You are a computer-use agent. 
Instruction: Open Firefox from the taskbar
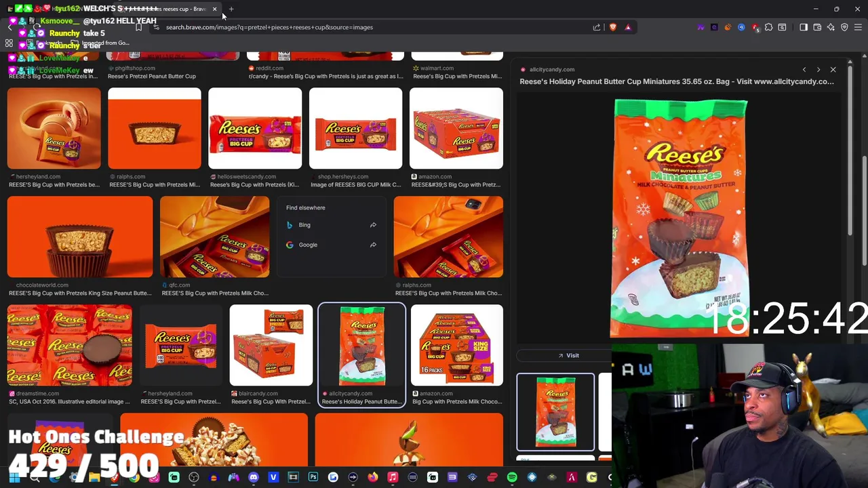click(373, 478)
